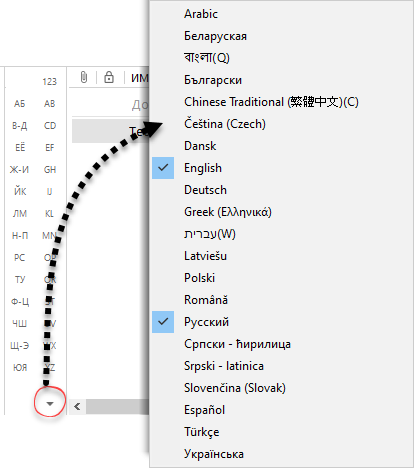
Task: Choose Chinese Traditional (C) language
Action: click(x=282, y=102)
